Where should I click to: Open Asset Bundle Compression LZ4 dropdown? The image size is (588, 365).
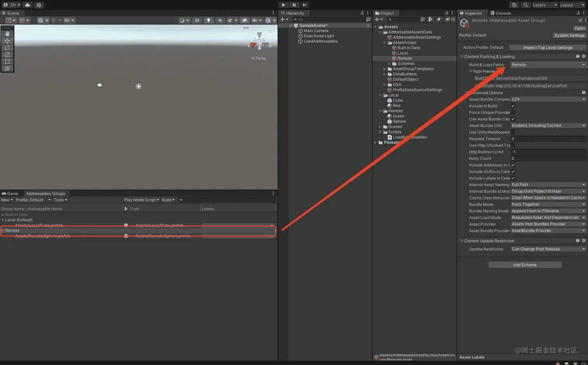(x=548, y=99)
